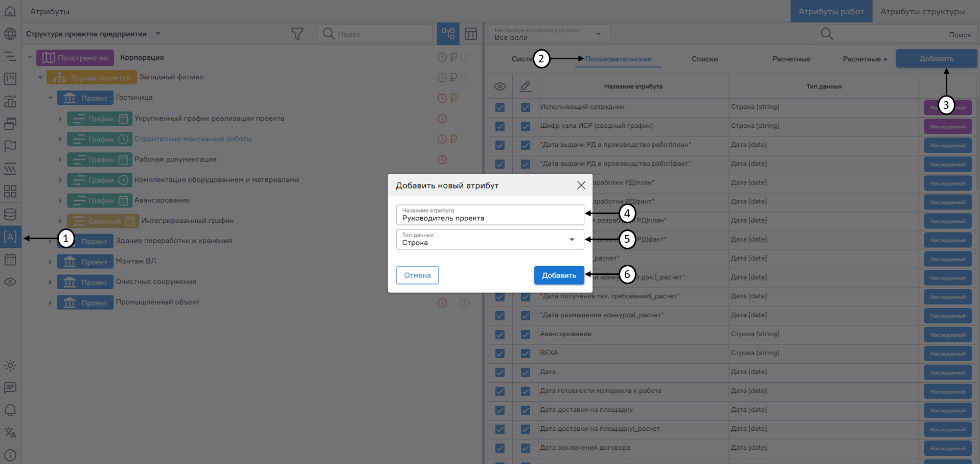Screen dimensions: 980x464
Task: Open the info icon at sidebar bottom
Action: point(10,455)
